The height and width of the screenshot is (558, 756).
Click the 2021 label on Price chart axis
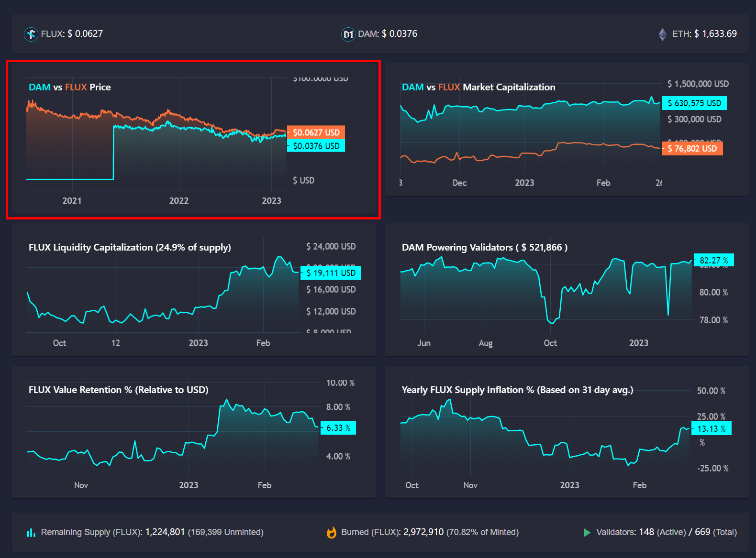point(72,201)
